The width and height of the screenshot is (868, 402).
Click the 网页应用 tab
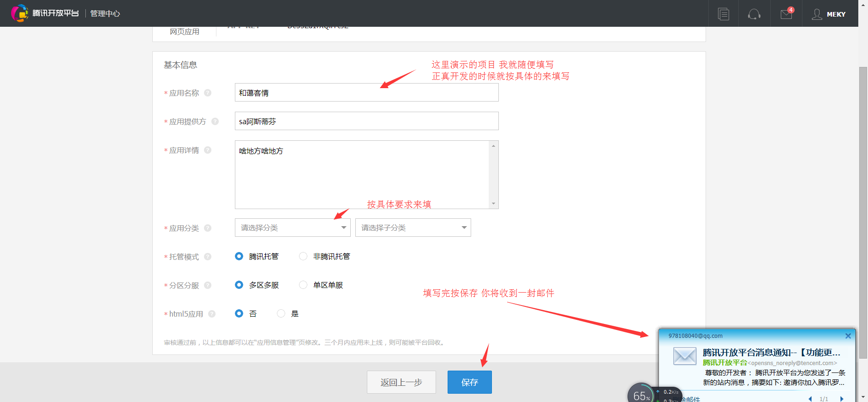[185, 31]
